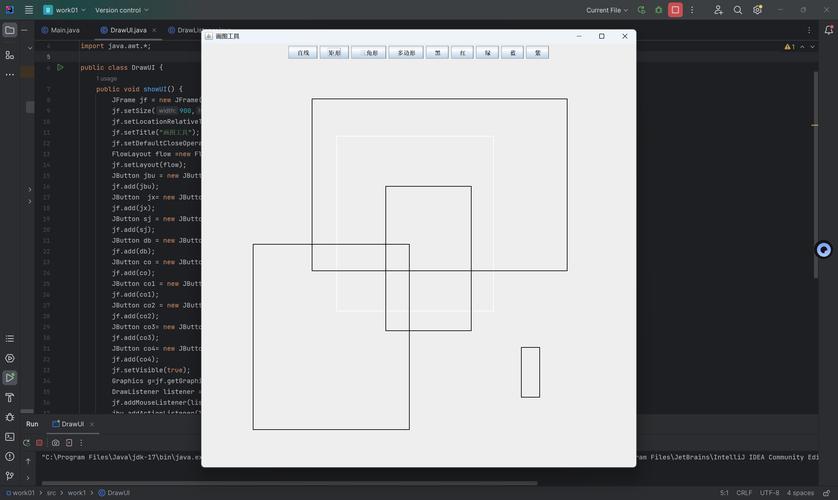Close the DrawUI.java editor tab
Screen dimensions: 838x500
(x=154, y=30)
